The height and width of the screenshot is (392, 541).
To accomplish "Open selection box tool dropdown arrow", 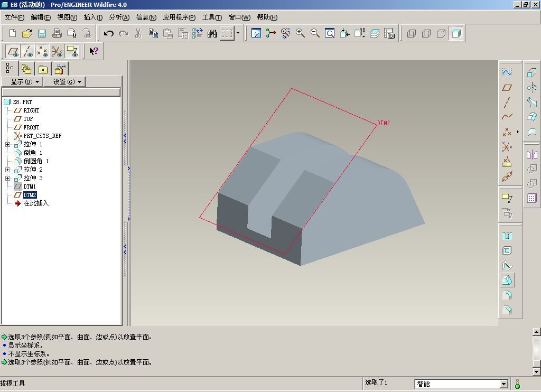I will tap(238, 33).
